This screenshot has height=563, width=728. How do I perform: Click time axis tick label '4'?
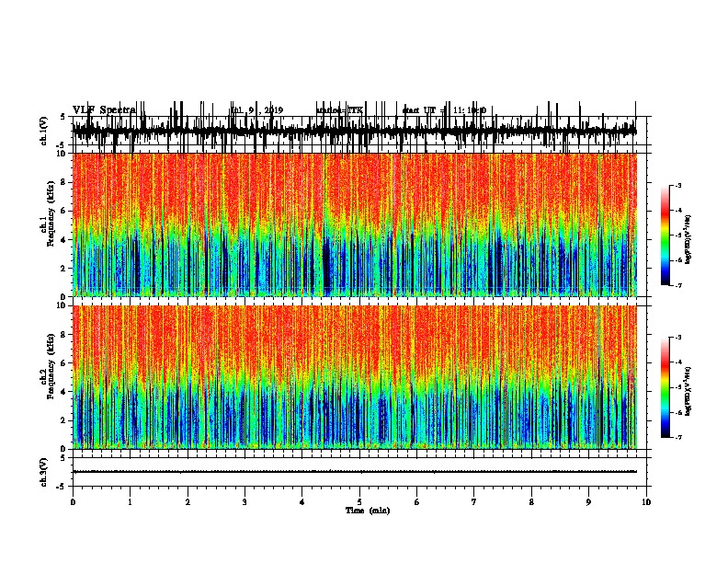tap(302, 502)
